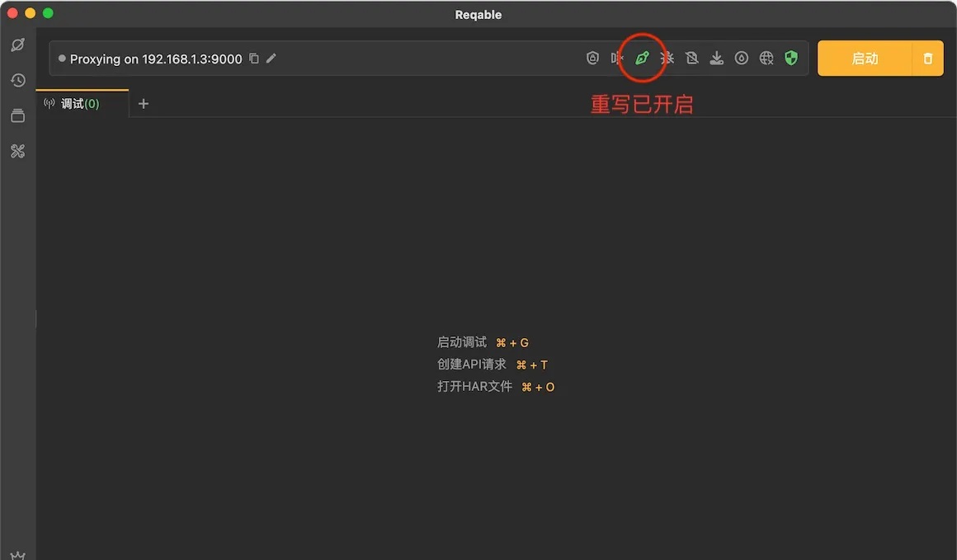Open the shield-lock access control icon
957x560 pixels.
pos(592,58)
